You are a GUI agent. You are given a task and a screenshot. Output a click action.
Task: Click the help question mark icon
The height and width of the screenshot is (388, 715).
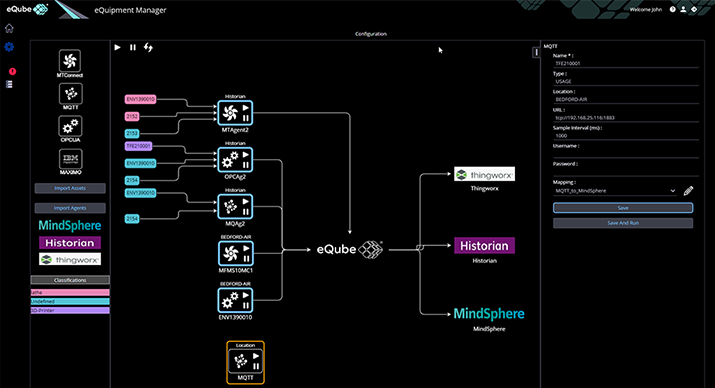click(x=672, y=9)
